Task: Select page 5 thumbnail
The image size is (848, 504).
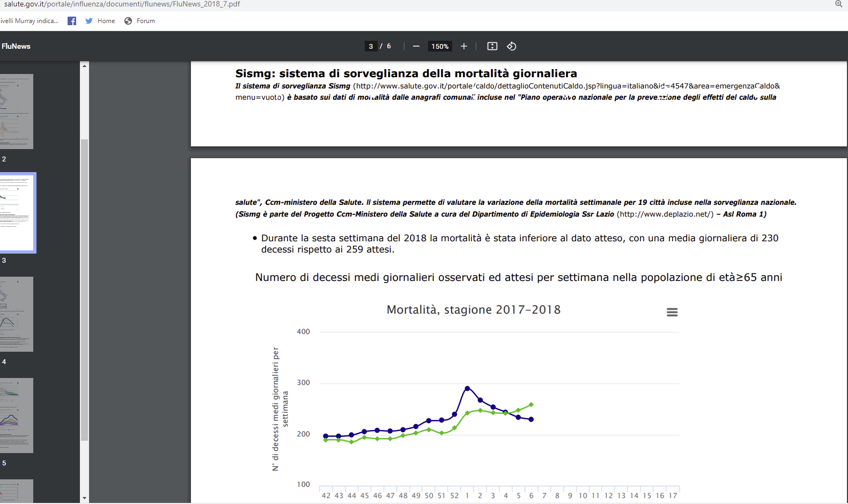Action: (17, 416)
